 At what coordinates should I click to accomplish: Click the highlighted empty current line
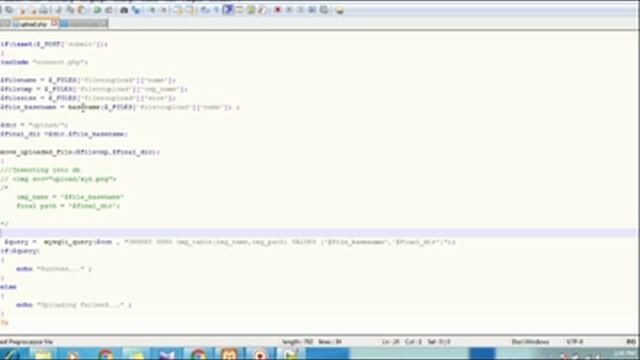point(318,233)
